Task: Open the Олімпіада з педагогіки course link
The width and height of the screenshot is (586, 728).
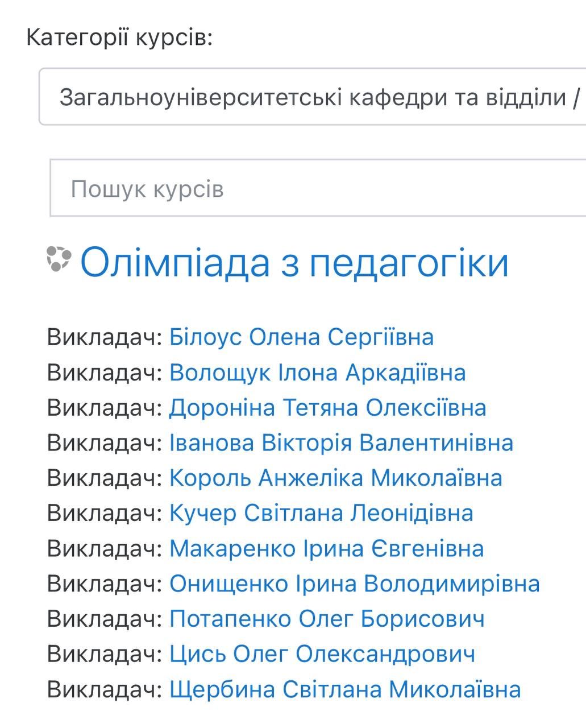Action: [294, 262]
